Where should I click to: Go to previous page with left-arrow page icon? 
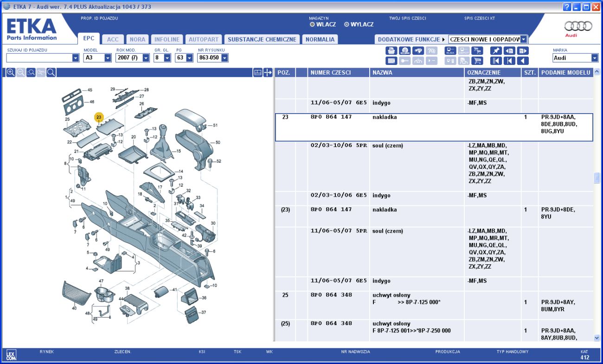510,51
